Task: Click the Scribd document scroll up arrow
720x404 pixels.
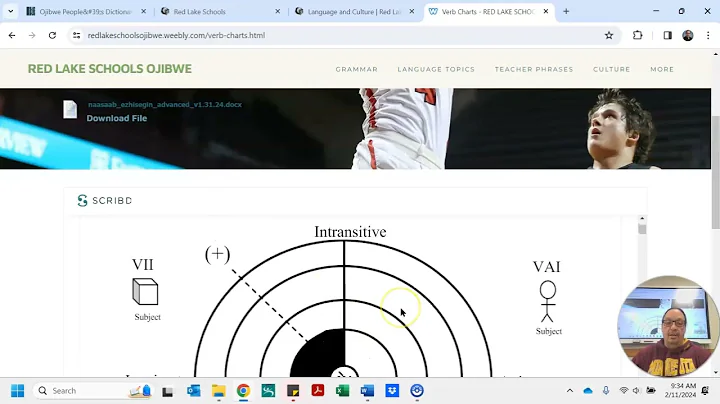Action: click(642, 219)
